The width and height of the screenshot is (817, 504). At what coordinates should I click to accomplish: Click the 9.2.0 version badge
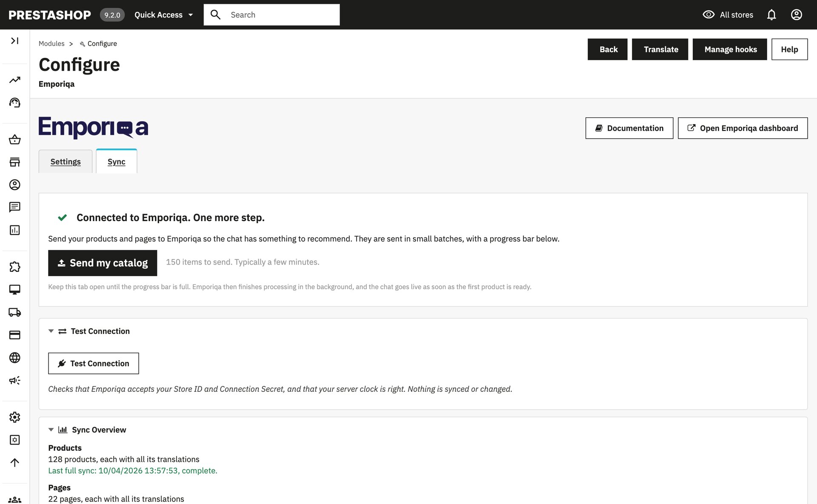coord(112,15)
